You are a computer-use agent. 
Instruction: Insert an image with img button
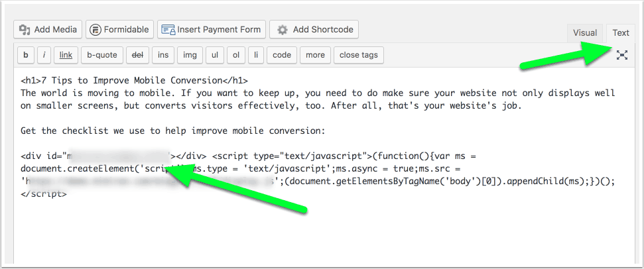pos(190,55)
